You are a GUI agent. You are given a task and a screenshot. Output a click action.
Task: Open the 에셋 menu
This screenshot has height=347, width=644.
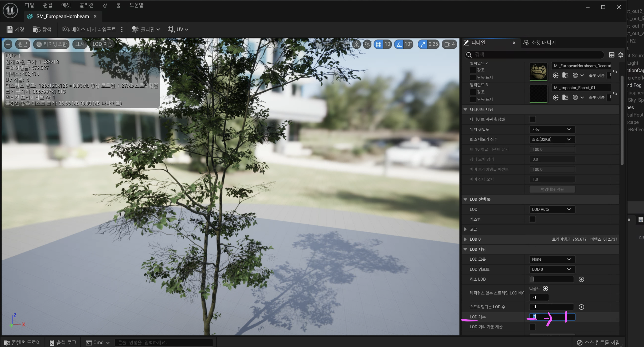66,5
